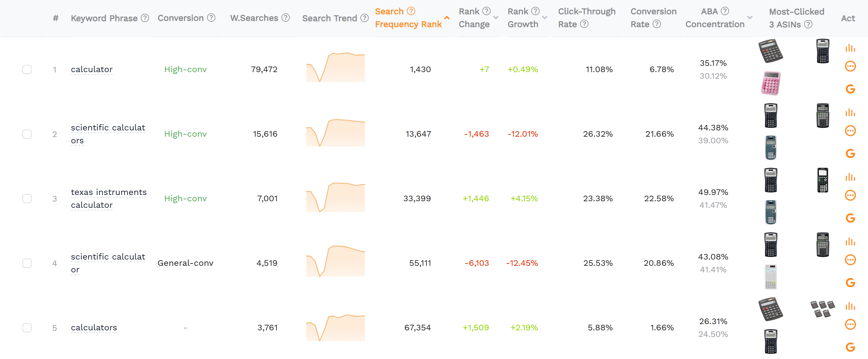Check the row for calculators keyword

coord(27,327)
